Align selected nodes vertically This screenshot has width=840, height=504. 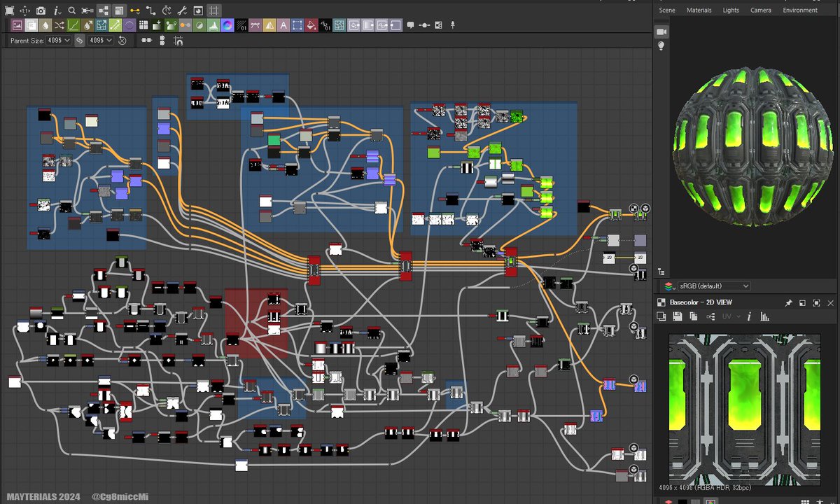tap(162, 41)
